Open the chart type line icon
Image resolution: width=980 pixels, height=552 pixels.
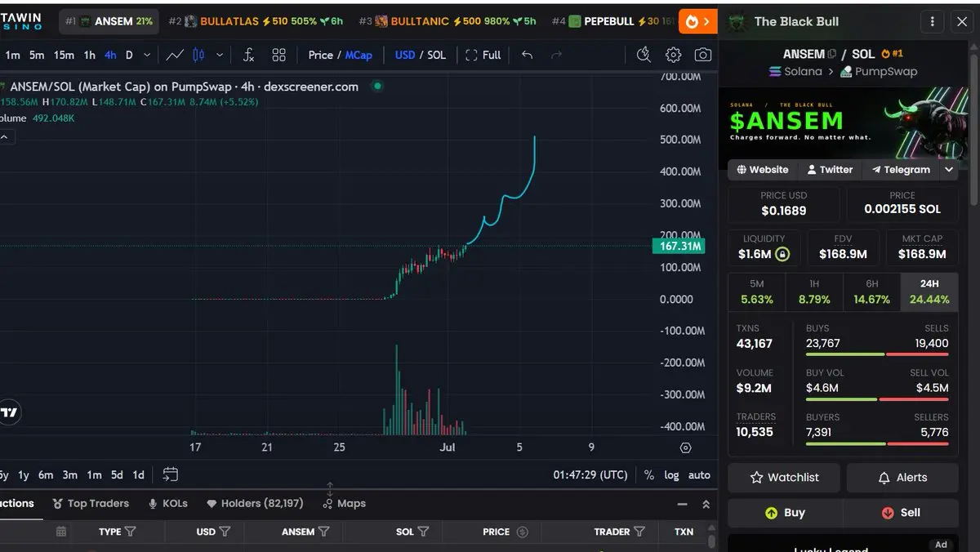(174, 55)
